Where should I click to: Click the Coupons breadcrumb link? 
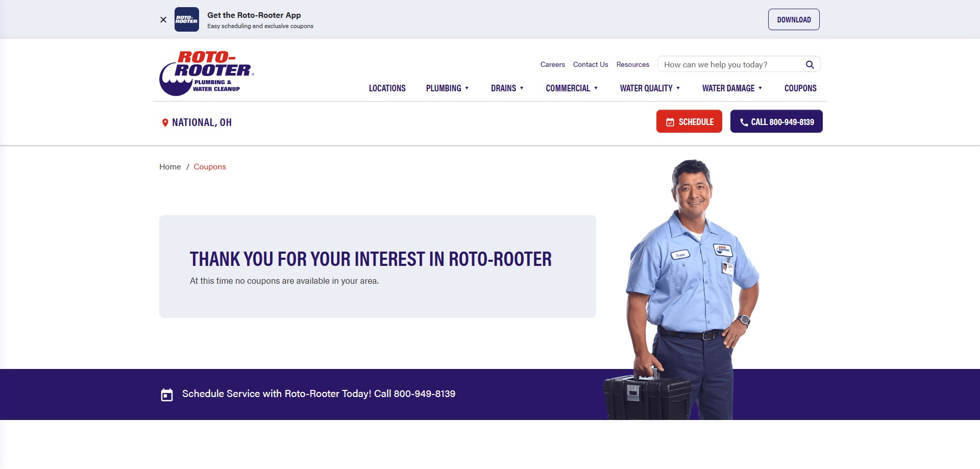pos(210,167)
